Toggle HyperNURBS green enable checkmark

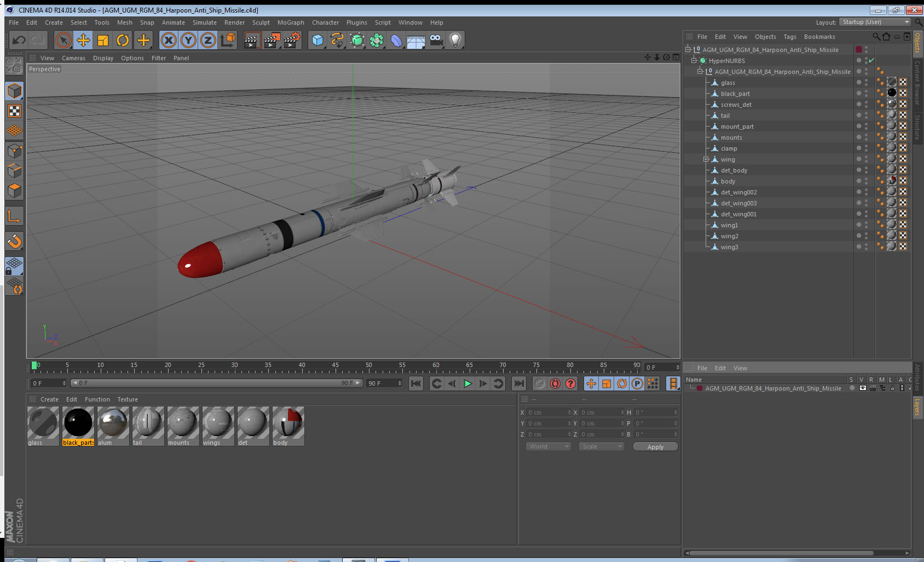pos(871,60)
